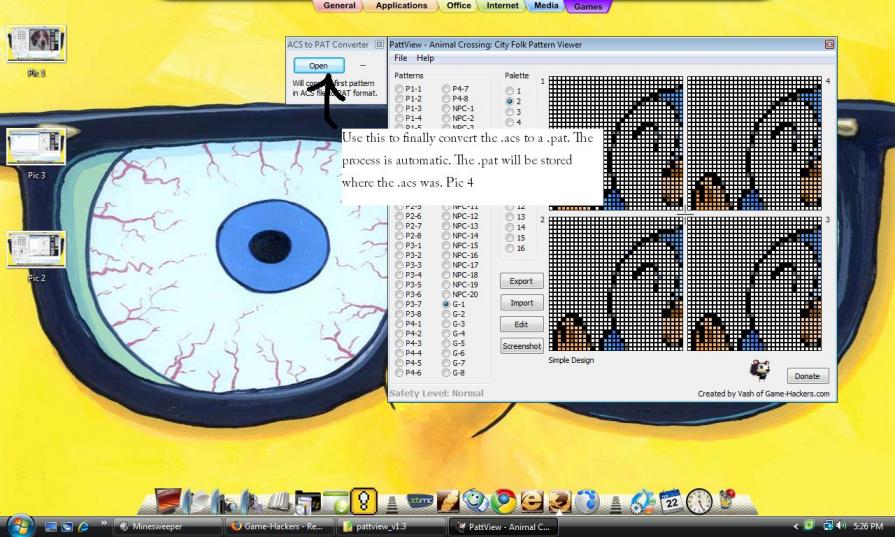The image size is (895, 537).
Task: Open the gold feather dock icon
Action: tap(448, 501)
